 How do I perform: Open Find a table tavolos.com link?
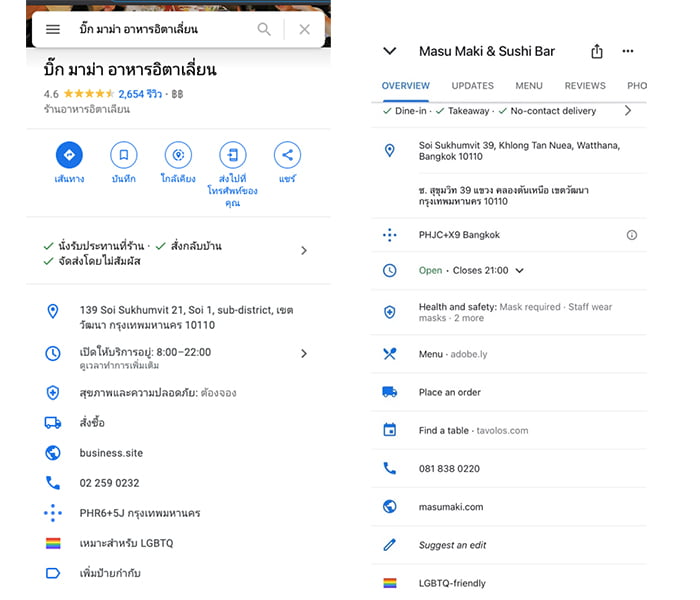(473, 431)
